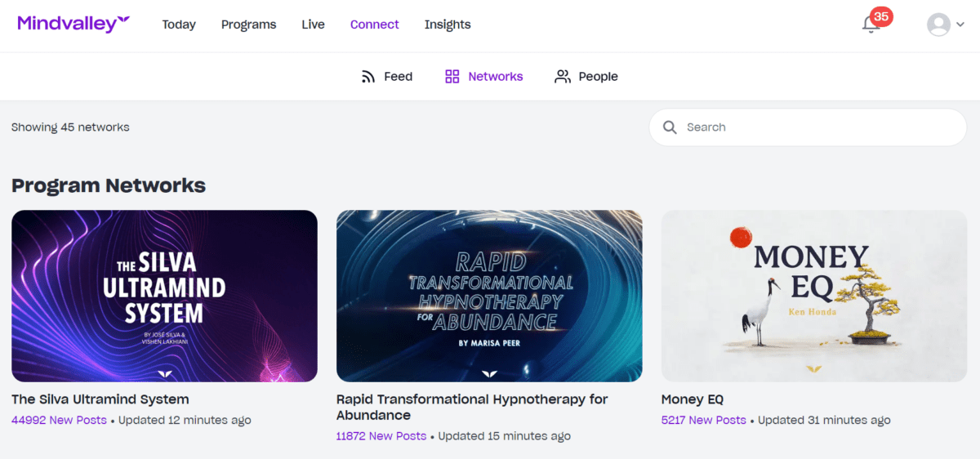Switch to the People tab
The width and height of the screenshot is (980, 459).
point(586,77)
